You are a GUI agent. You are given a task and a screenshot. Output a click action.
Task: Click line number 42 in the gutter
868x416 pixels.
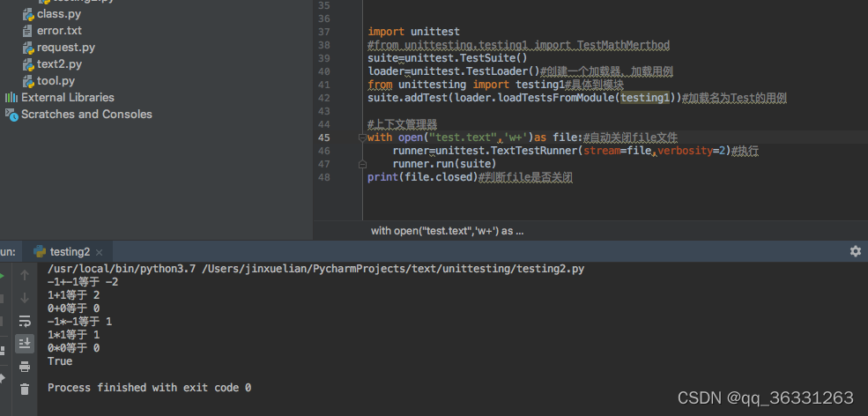click(324, 98)
